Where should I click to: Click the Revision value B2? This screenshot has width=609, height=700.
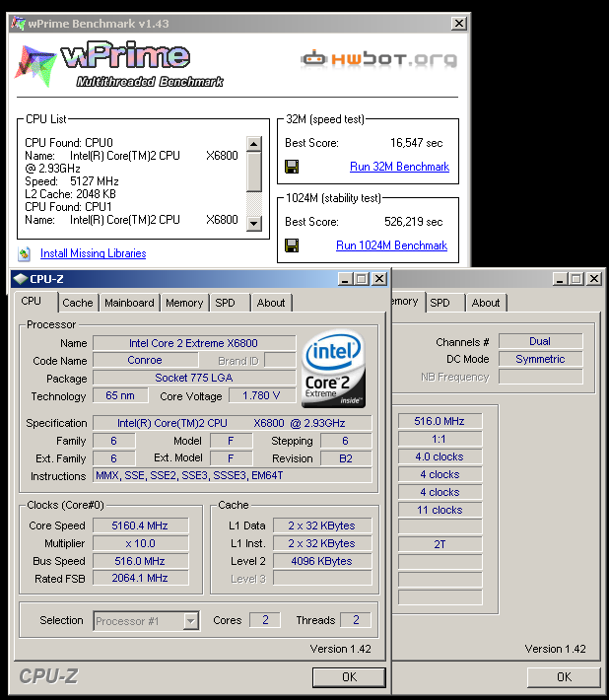point(346,458)
